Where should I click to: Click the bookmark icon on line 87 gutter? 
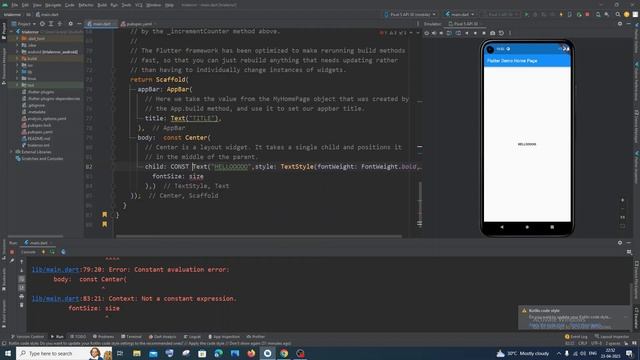104,214
